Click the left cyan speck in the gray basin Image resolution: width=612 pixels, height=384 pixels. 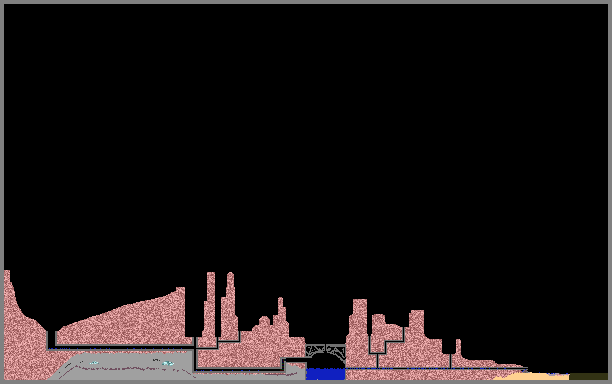tap(94, 363)
